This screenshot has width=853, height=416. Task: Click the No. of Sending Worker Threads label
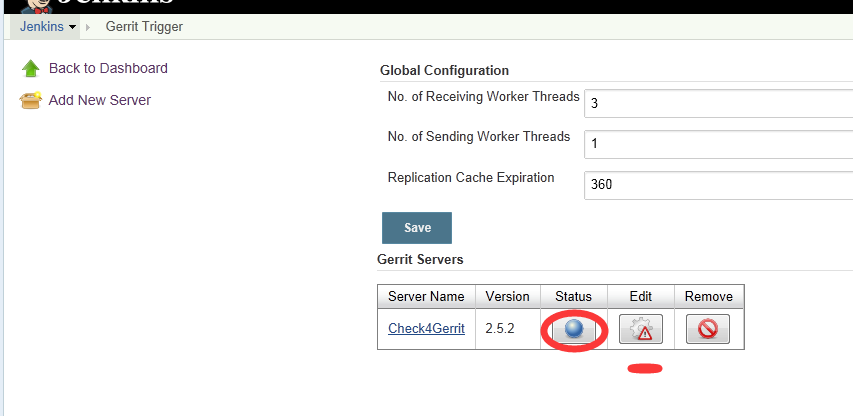click(479, 136)
